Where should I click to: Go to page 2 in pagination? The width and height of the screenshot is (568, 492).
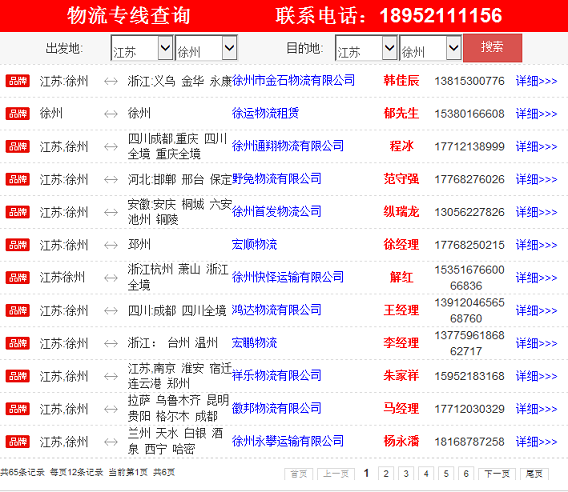tap(386, 474)
